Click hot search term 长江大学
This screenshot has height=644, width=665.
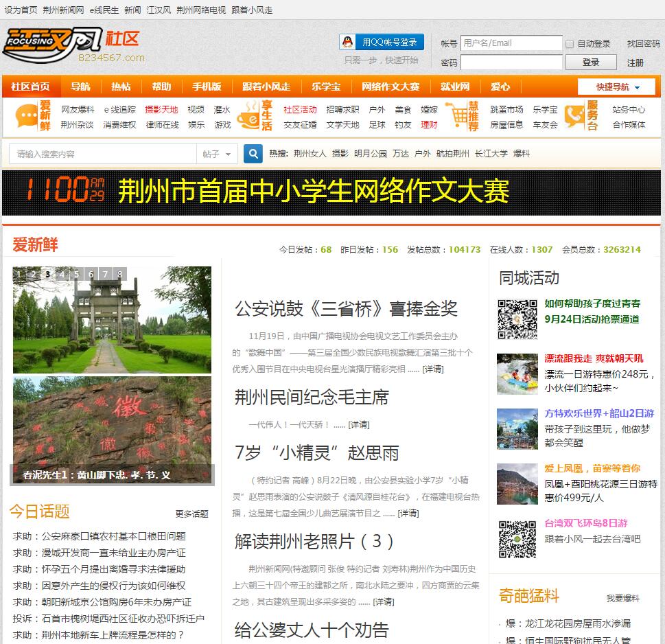491,154
